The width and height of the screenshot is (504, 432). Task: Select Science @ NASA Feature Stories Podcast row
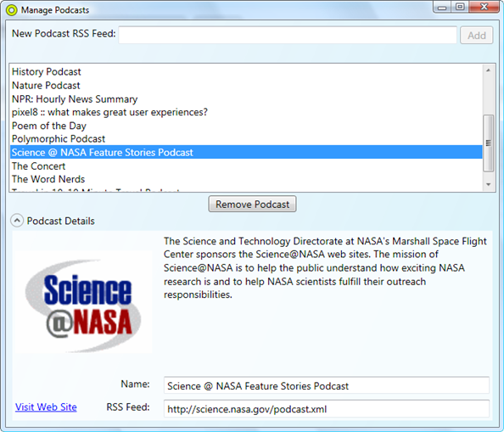pos(246,152)
